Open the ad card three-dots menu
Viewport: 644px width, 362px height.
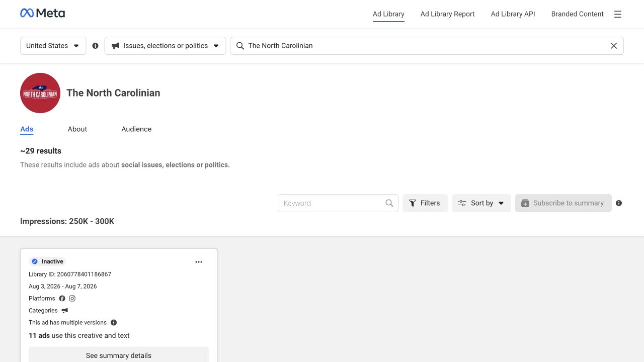(x=199, y=262)
